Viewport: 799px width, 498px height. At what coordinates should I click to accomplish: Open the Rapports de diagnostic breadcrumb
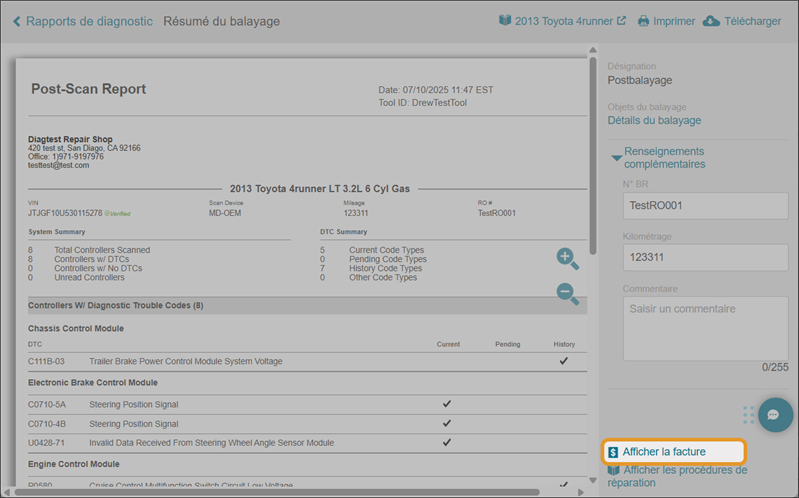(89, 21)
